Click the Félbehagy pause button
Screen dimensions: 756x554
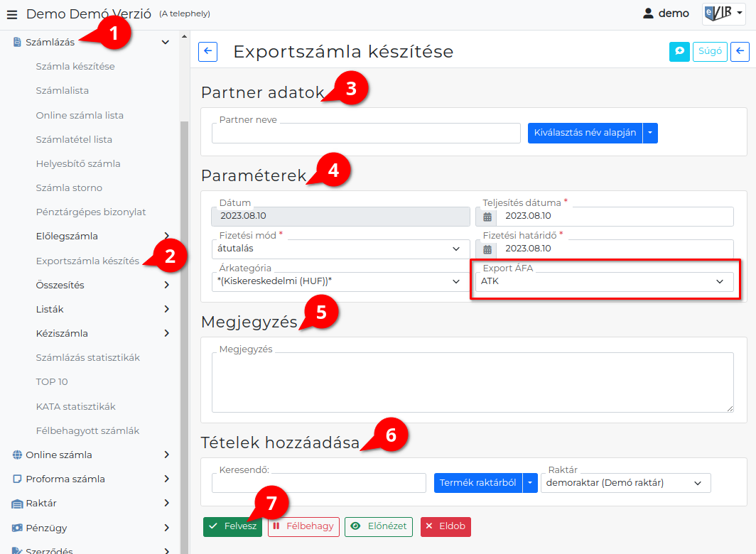click(303, 526)
